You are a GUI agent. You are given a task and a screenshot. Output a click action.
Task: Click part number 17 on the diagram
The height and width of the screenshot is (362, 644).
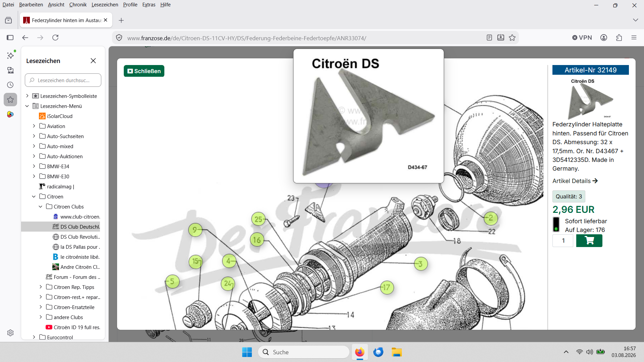click(387, 287)
